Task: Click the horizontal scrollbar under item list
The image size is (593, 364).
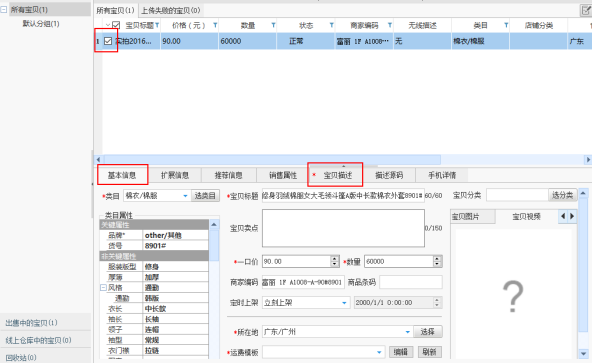Action: click(272, 160)
